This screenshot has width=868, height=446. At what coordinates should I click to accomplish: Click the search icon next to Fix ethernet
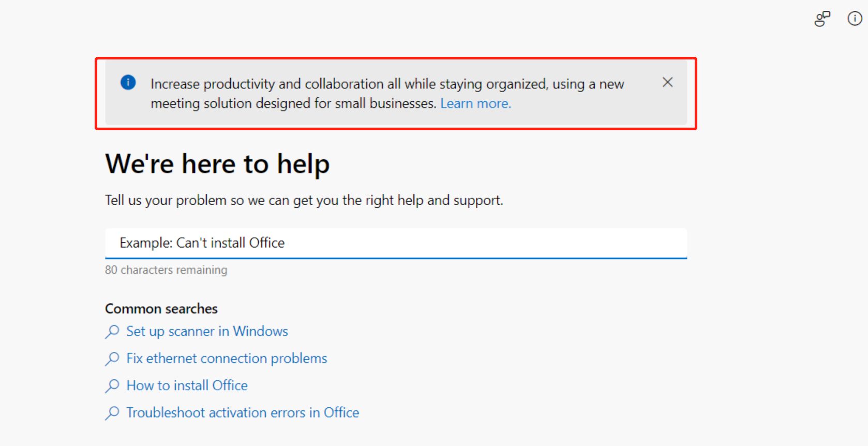(112, 359)
